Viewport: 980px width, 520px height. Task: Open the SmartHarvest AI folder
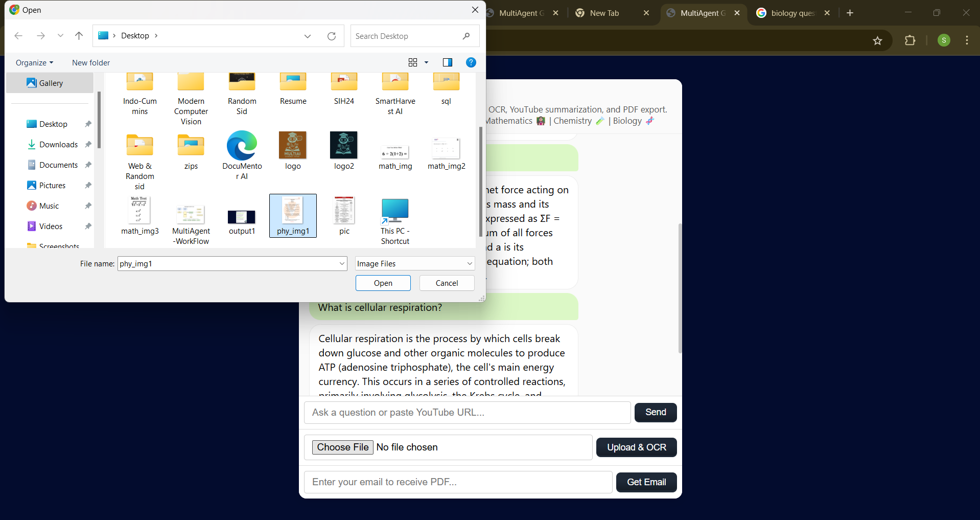pos(395,95)
